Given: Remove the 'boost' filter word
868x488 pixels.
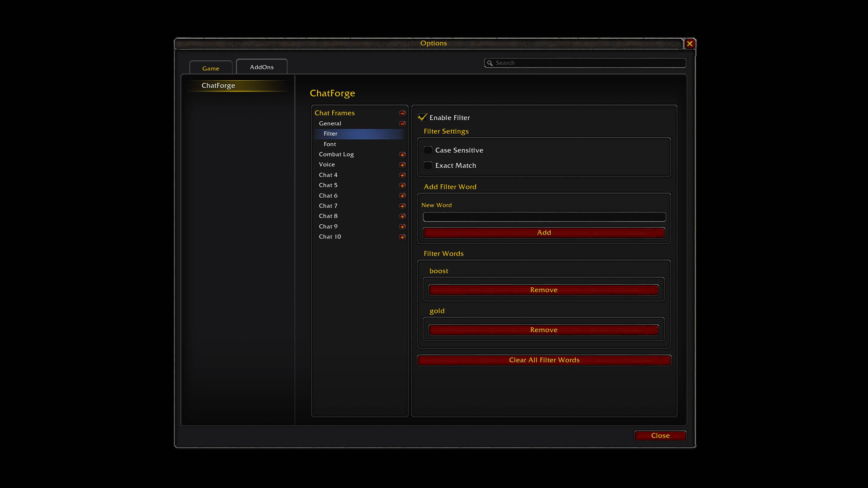Looking at the screenshot, I should (544, 290).
